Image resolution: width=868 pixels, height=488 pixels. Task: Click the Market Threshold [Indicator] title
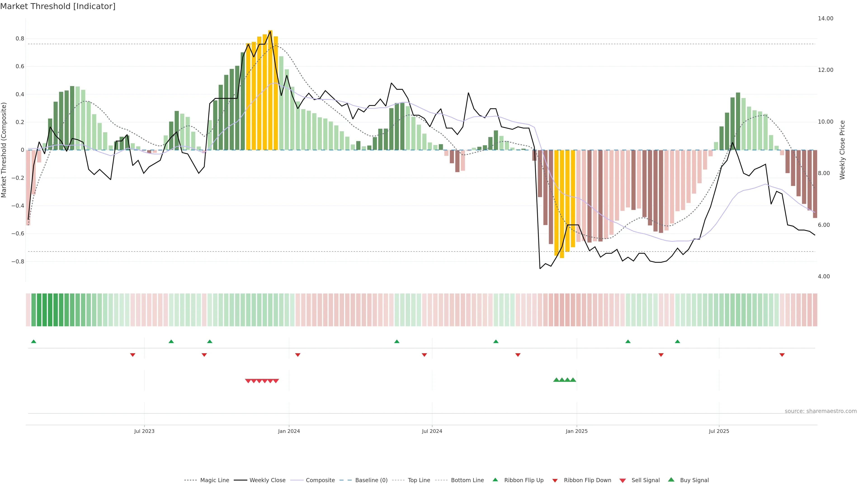(x=58, y=6)
